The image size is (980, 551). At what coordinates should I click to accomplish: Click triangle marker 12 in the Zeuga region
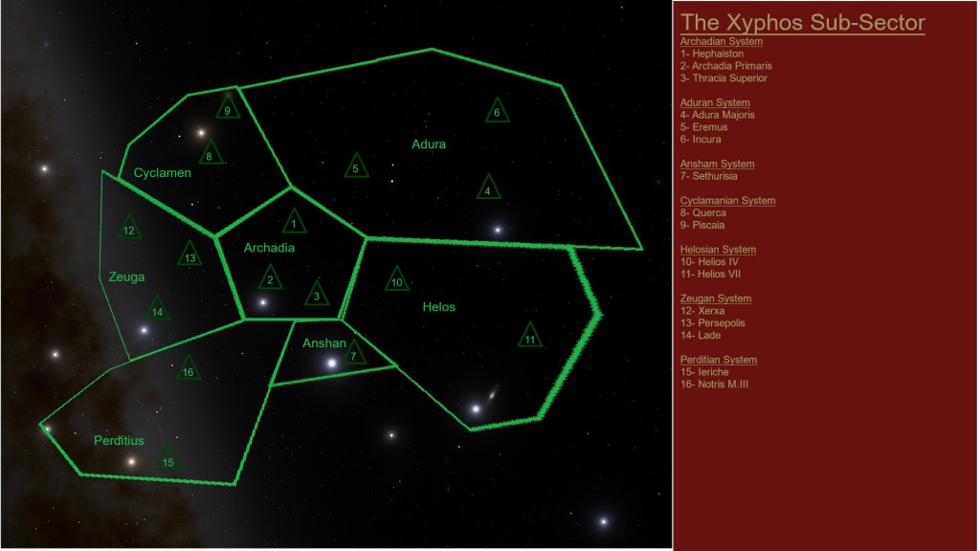click(128, 229)
